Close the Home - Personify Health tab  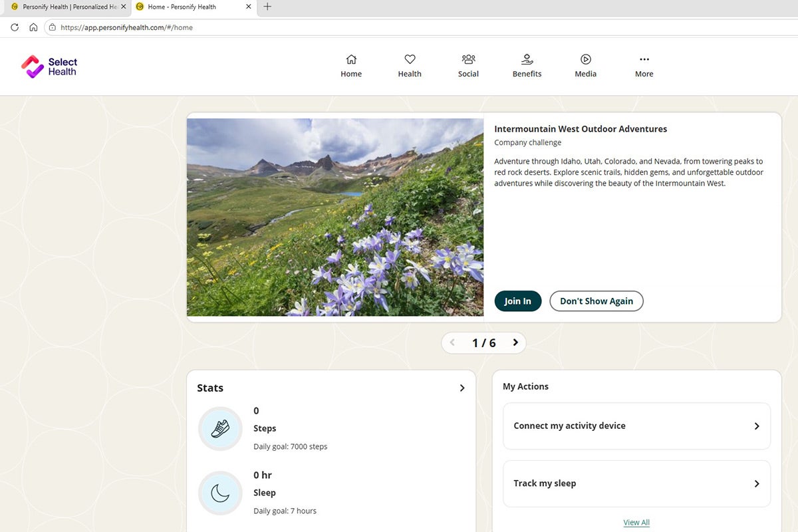pyautogui.click(x=249, y=7)
